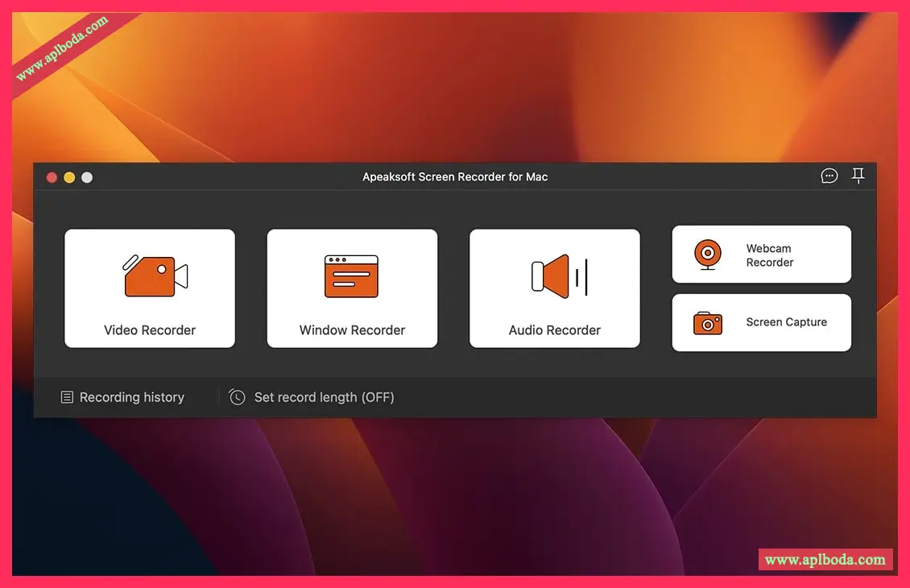Select the Window Recorder label
The image size is (910, 588).
point(352,330)
